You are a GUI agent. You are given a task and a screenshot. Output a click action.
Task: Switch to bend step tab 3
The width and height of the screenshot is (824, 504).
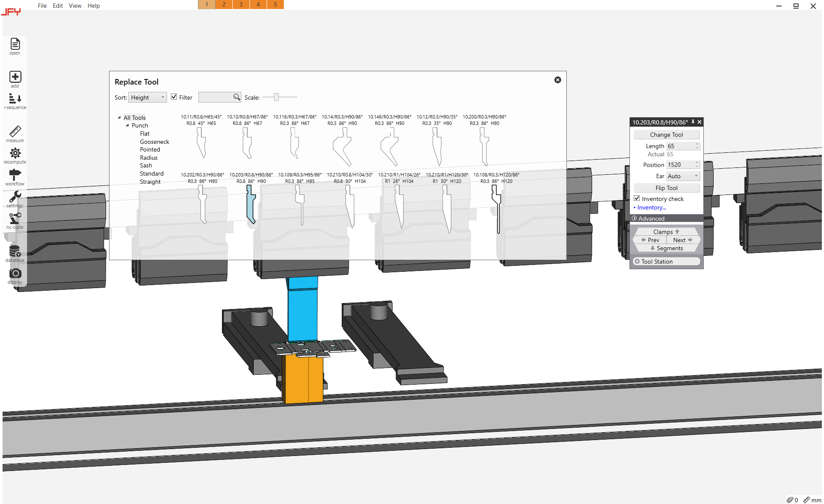241,4
